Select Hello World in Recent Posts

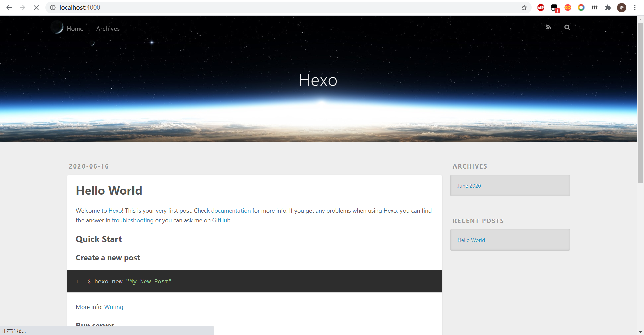(x=471, y=240)
